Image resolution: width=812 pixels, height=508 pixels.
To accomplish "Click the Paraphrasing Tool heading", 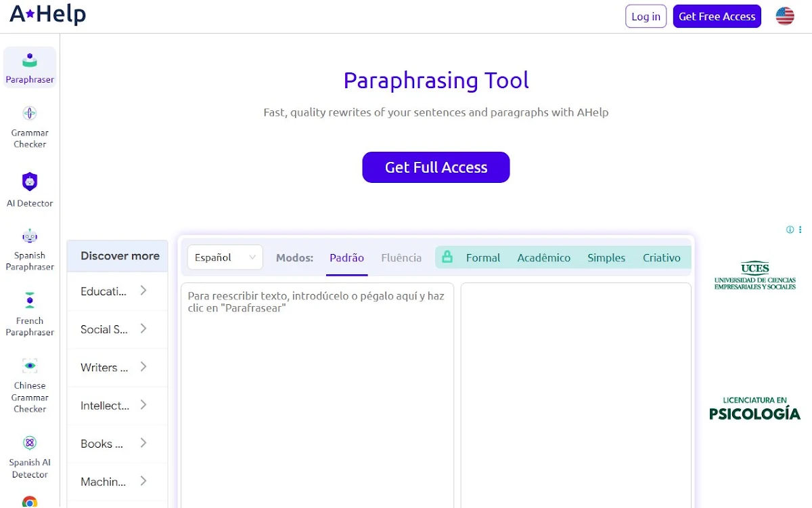I will click(436, 81).
